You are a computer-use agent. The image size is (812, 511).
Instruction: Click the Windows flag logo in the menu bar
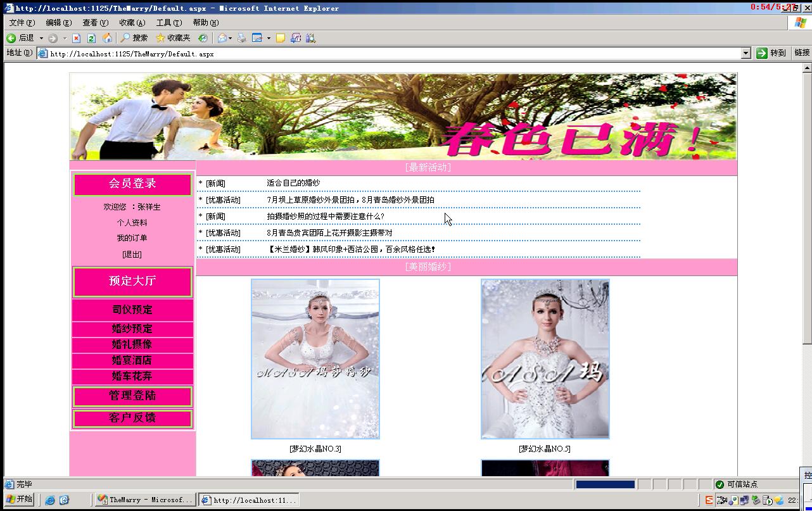click(x=801, y=22)
